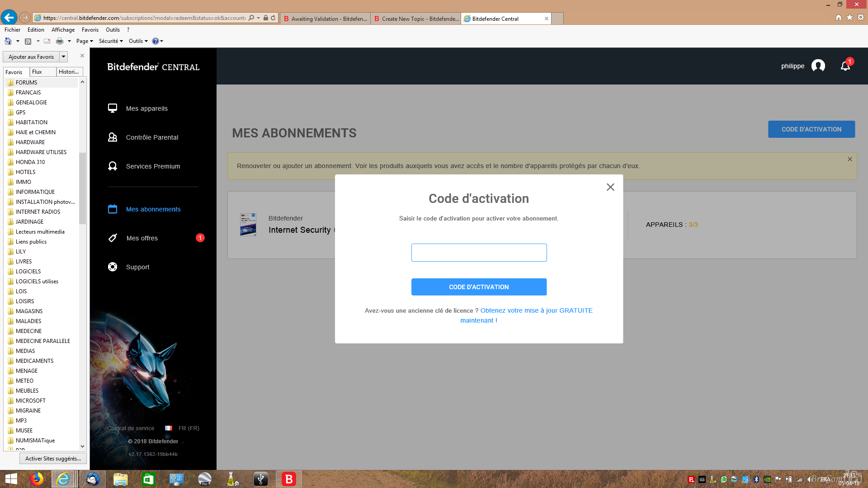Open the HARDWARE UTILISES favorites folder

tap(42, 152)
